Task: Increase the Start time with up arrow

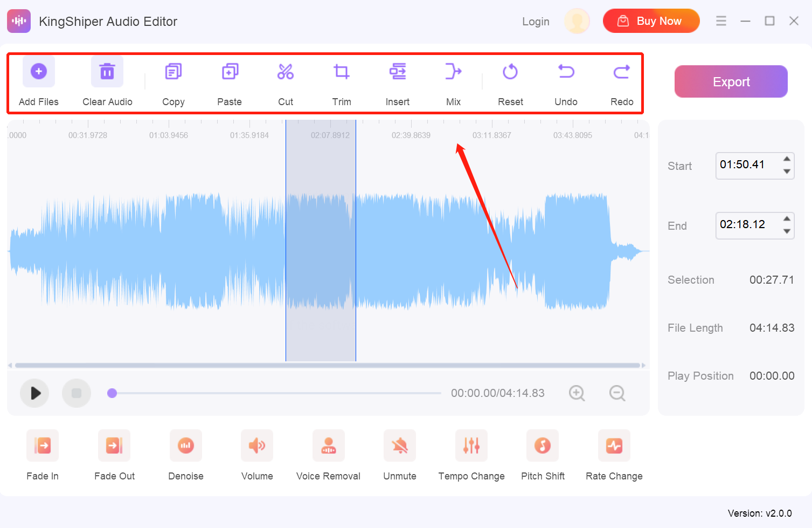Action: (x=787, y=159)
